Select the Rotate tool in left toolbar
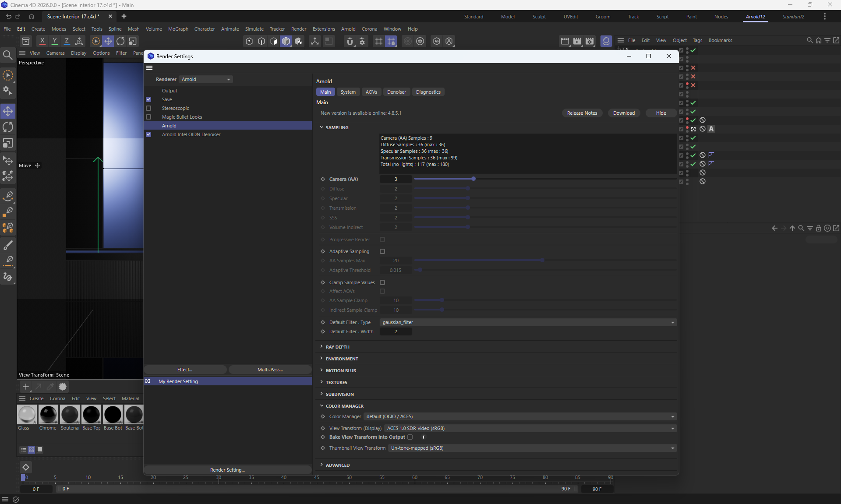 [8, 127]
